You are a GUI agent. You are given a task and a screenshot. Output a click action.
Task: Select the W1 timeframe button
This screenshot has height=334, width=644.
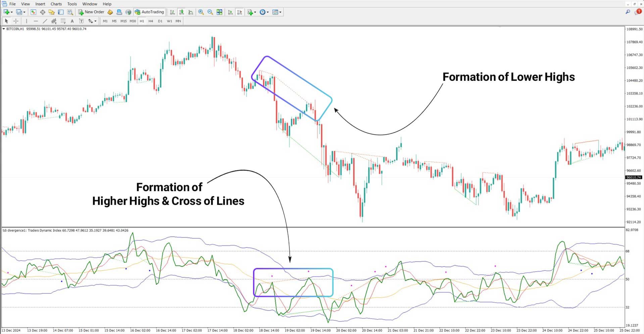pyautogui.click(x=169, y=21)
